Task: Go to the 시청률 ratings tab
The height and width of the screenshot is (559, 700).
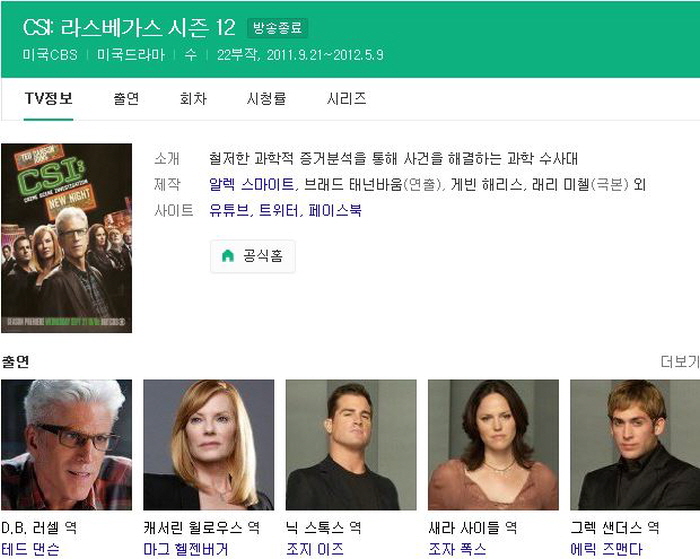Action: click(x=267, y=99)
